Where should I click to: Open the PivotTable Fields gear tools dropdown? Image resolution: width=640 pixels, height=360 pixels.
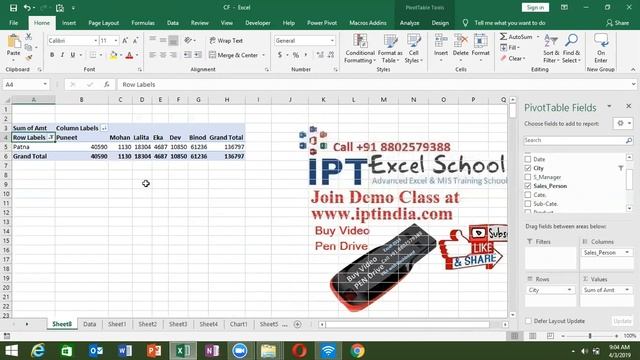pos(623,123)
